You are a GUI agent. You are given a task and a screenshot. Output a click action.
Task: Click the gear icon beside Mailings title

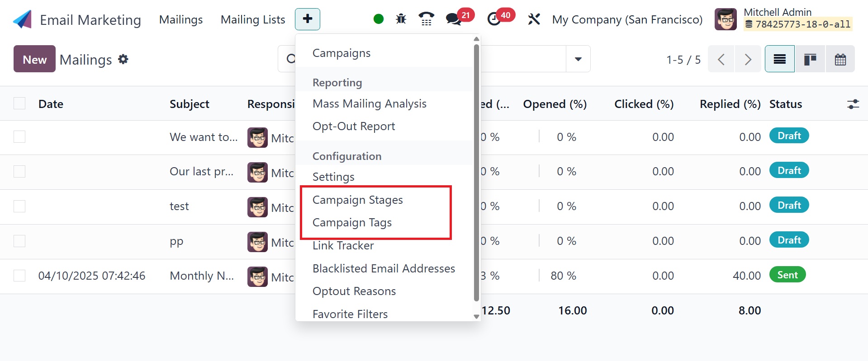tap(123, 59)
